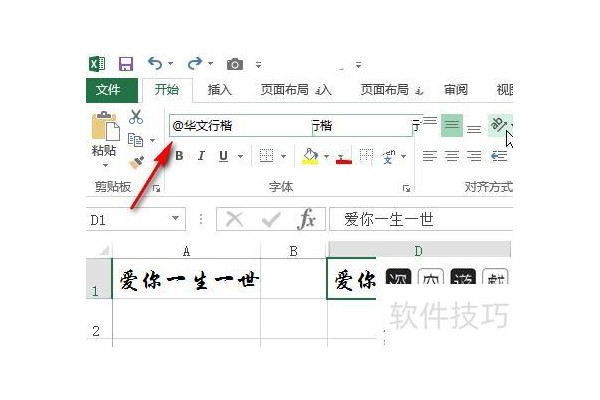Screen dimensions: 600x400
Task: Confirm the entry with the checkmark button
Action: point(271,220)
